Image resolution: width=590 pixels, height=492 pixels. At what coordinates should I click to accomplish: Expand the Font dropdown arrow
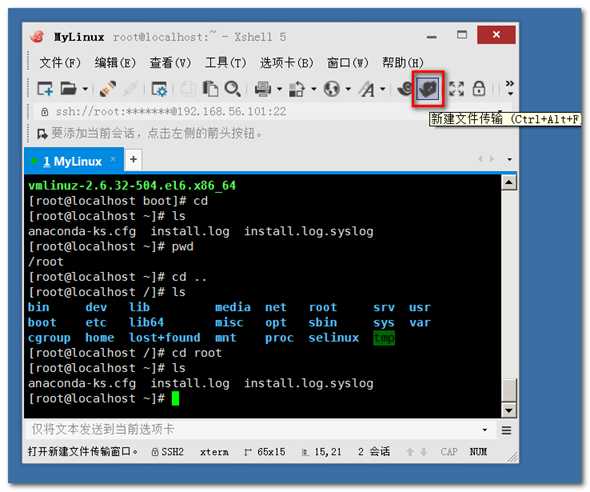[x=383, y=90]
